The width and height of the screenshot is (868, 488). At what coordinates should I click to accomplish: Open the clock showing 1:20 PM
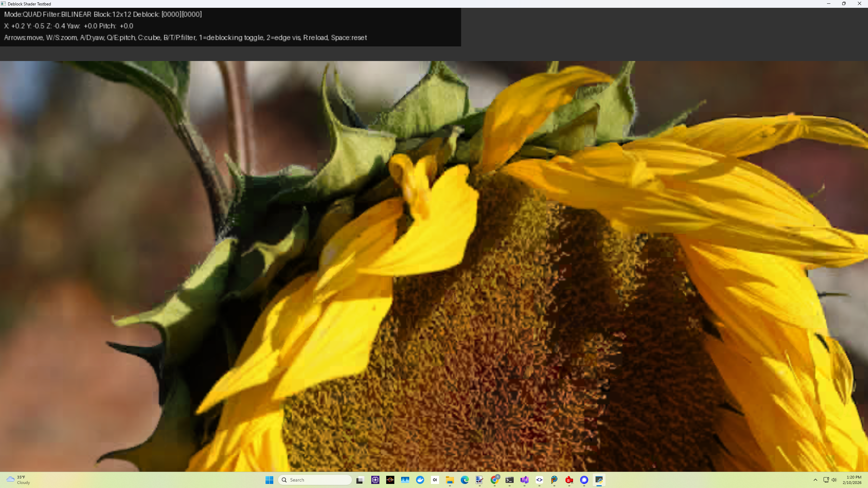coord(852,480)
